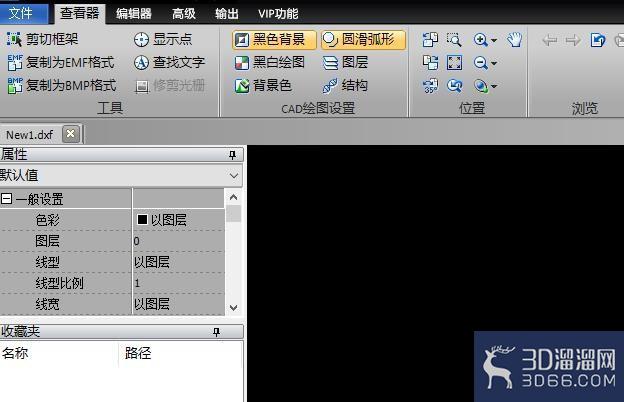Activate the 显示点 show points tool
The image size is (624, 402).
(163, 39)
